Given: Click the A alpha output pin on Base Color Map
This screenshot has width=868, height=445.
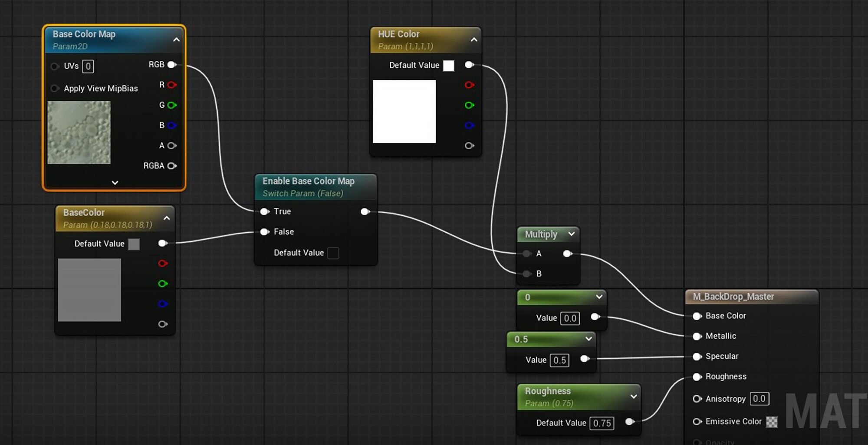Looking at the screenshot, I should pyautogui.click(x=172, y=145).
